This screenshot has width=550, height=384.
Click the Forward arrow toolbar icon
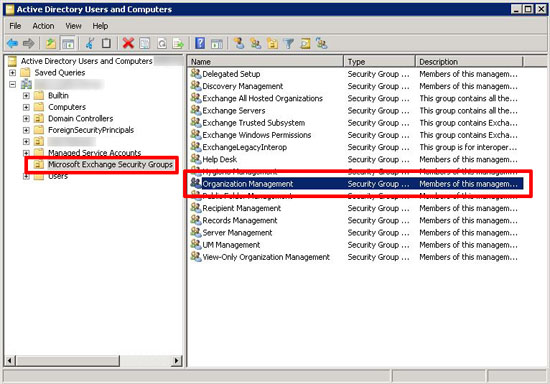(29, 43)
